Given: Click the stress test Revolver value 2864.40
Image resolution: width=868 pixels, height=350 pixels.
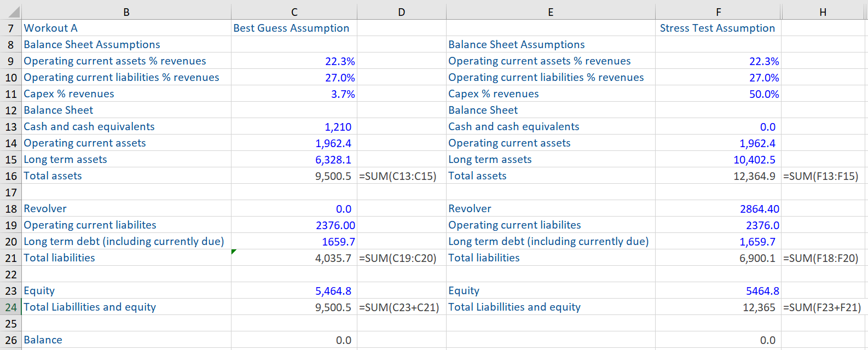Looking at the screenshot, I should click(x=759, y=209).
